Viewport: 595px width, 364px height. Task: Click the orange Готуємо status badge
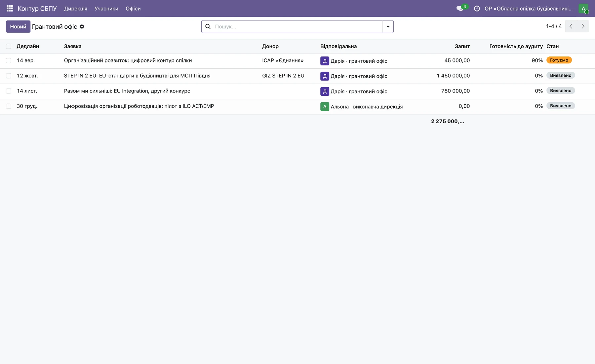[559, 60]
